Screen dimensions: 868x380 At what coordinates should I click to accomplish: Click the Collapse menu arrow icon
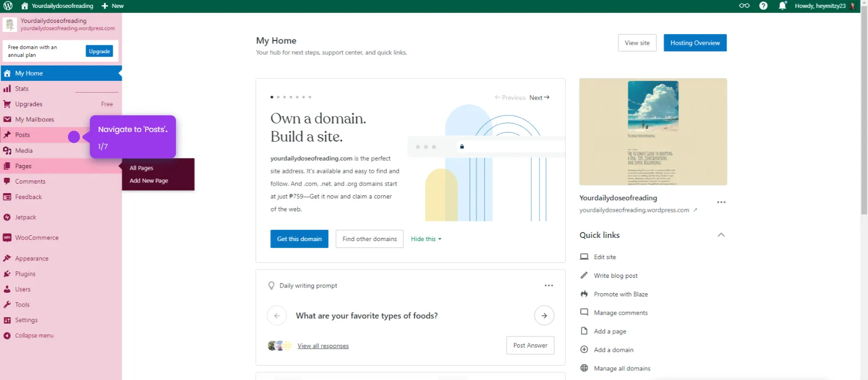point(7,336)
